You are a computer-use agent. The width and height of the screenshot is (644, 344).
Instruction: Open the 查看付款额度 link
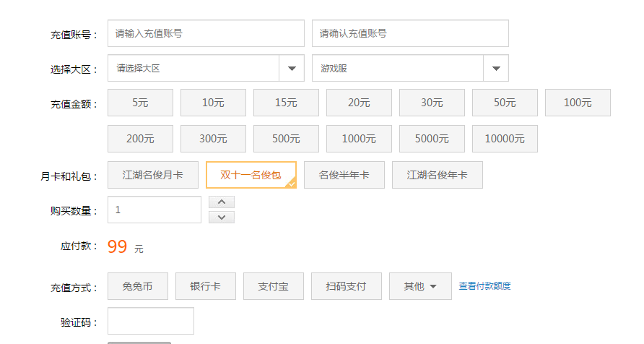(484, 286)
